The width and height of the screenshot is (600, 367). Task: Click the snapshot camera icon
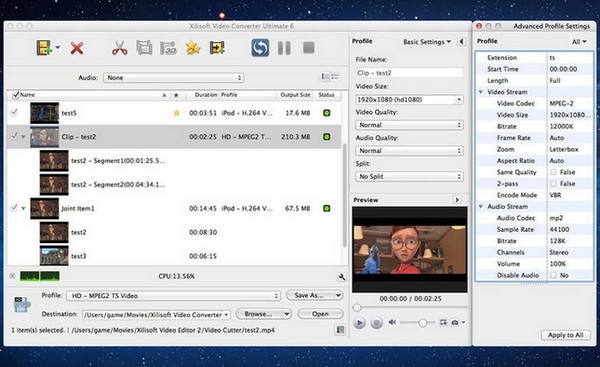(455, 323)
